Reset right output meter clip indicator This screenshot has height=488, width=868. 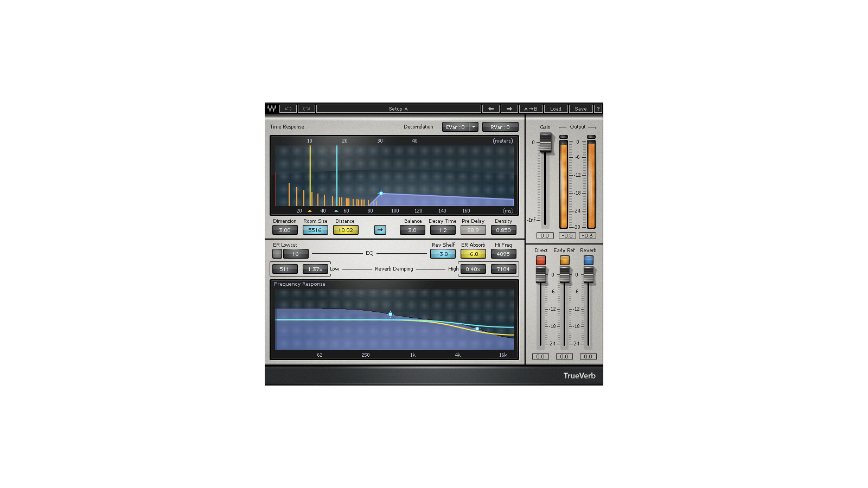pyautogui.click(x=591, y=137)
